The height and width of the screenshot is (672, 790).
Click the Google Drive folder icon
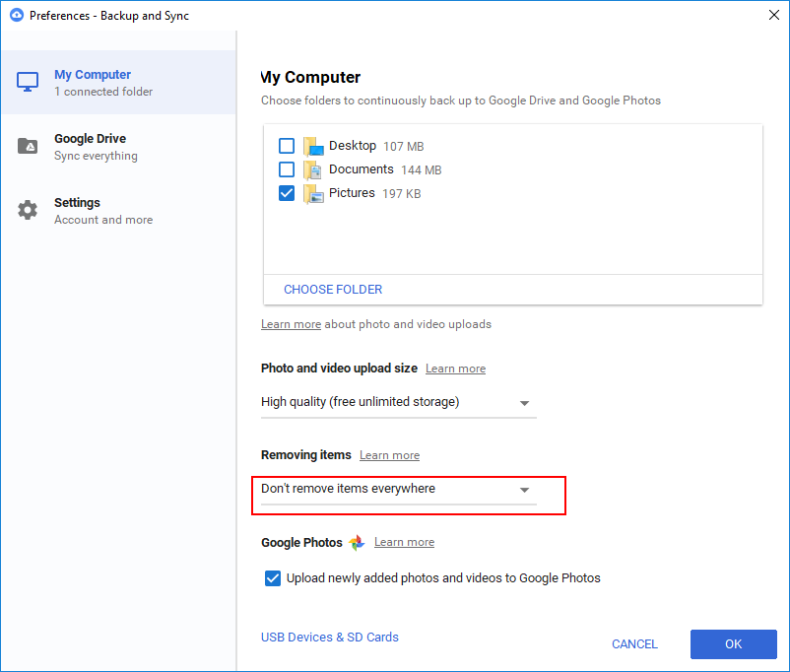pos(28,147)
